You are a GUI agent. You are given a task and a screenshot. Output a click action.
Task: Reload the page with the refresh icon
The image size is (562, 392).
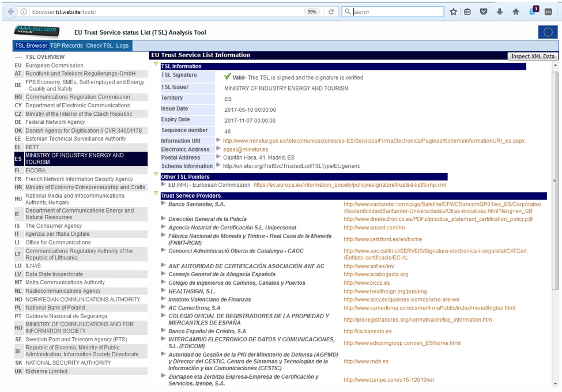pyautogui.click(x=331, y=12)
